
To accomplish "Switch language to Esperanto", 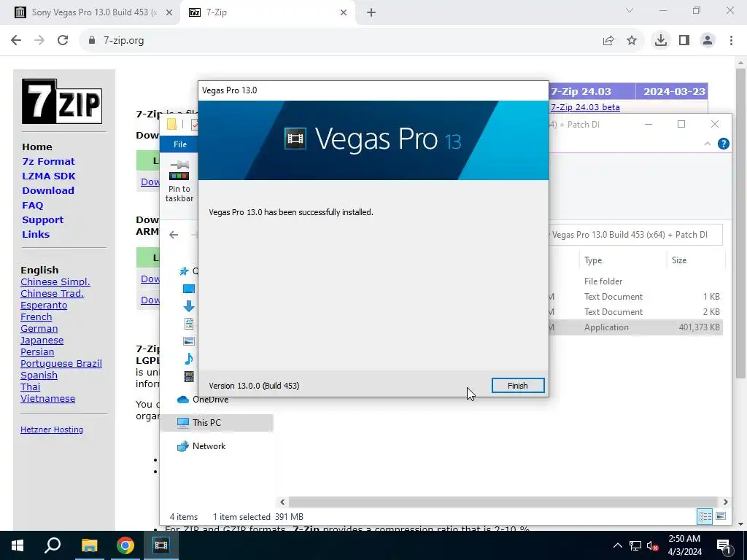I will [44, 306].
